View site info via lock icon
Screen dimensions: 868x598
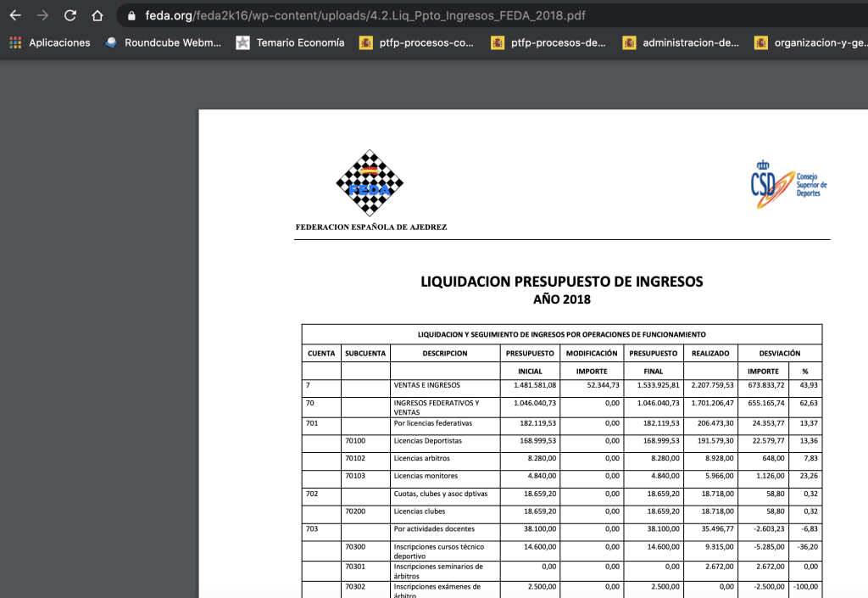coord(131,15)
